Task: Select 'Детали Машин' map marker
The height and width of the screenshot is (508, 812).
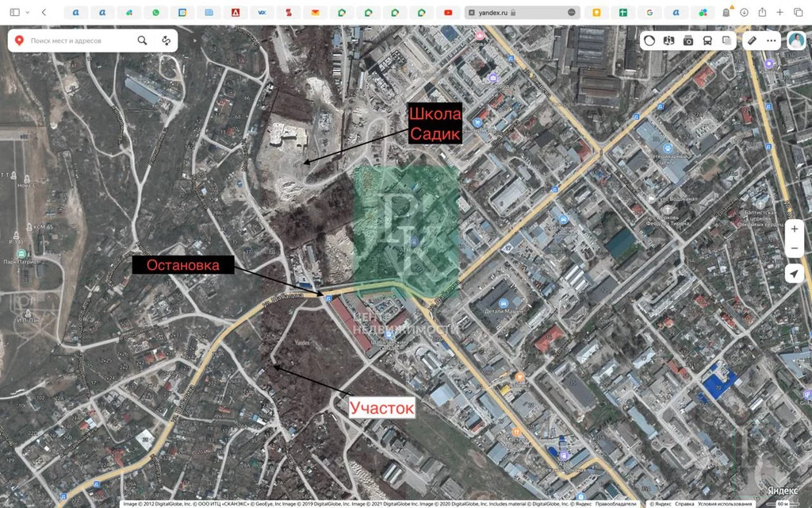Action: pos(503,303)
